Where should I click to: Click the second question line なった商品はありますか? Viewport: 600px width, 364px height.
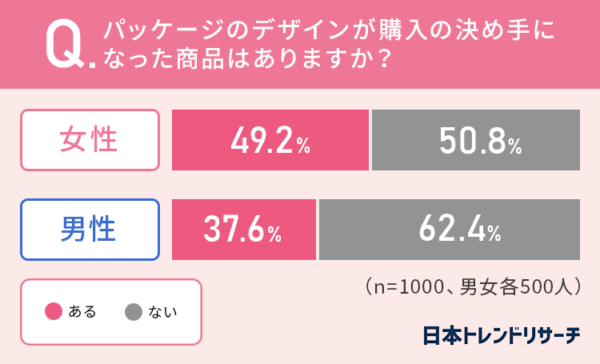tap(246, 59)
